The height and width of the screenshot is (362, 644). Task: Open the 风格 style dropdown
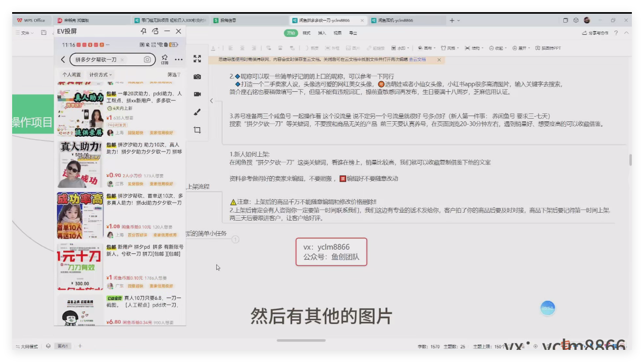450,48
